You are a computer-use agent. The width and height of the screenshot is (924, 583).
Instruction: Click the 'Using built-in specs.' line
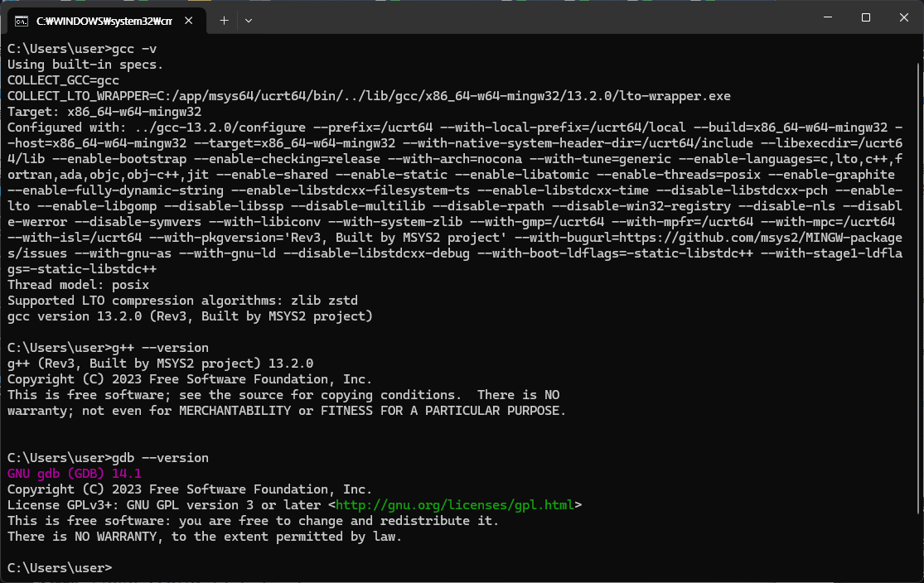(85, 65)
